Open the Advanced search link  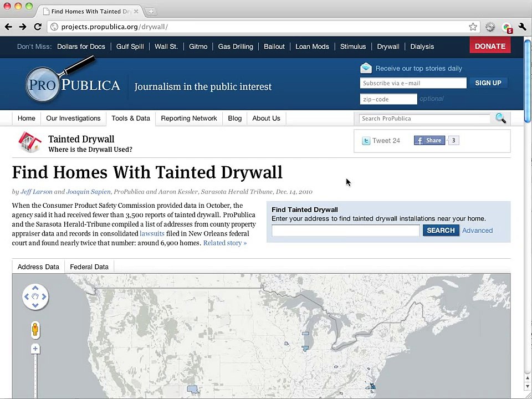click(x=477, y=231)
